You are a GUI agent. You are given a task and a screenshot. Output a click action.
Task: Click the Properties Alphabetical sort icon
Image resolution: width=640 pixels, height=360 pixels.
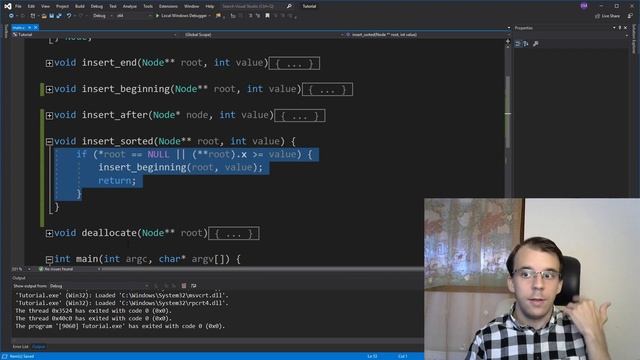tap(526, 44)
